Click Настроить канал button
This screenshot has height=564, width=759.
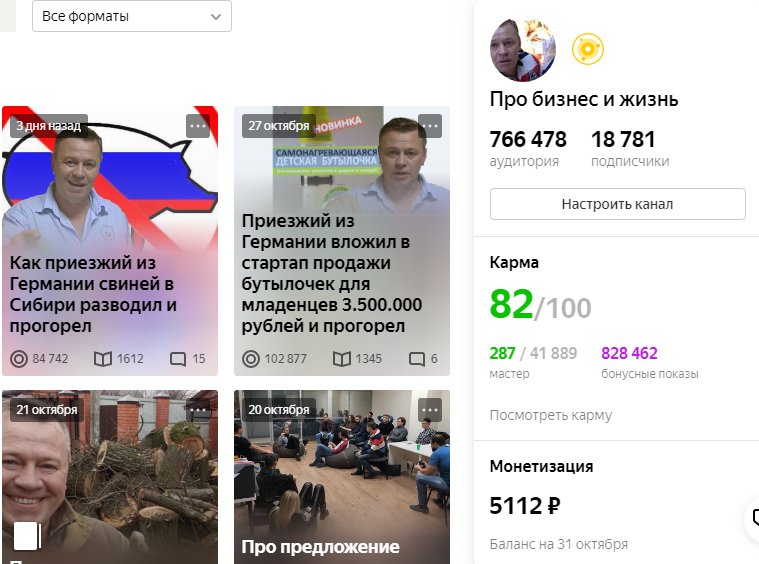(618, 204)
